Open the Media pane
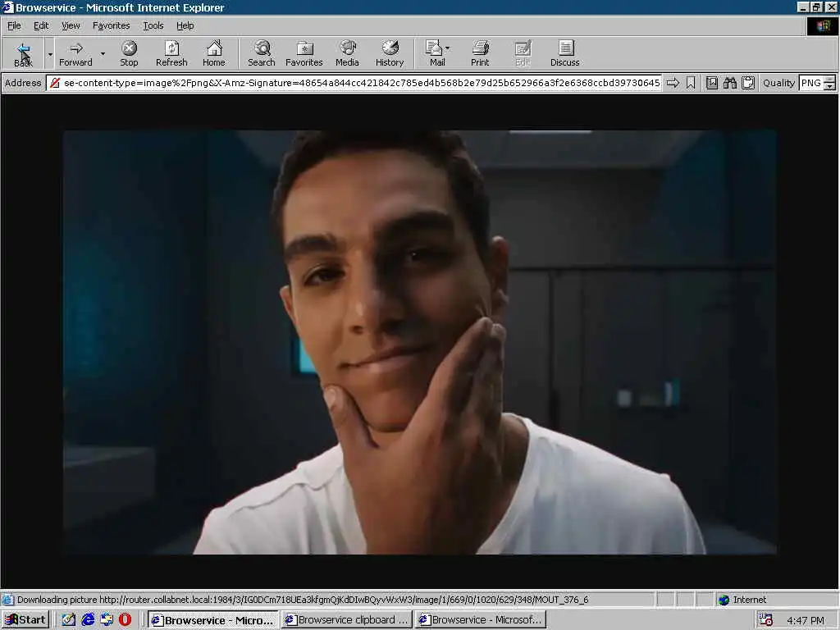Screen dimensions: 840x630 point(347,53)
